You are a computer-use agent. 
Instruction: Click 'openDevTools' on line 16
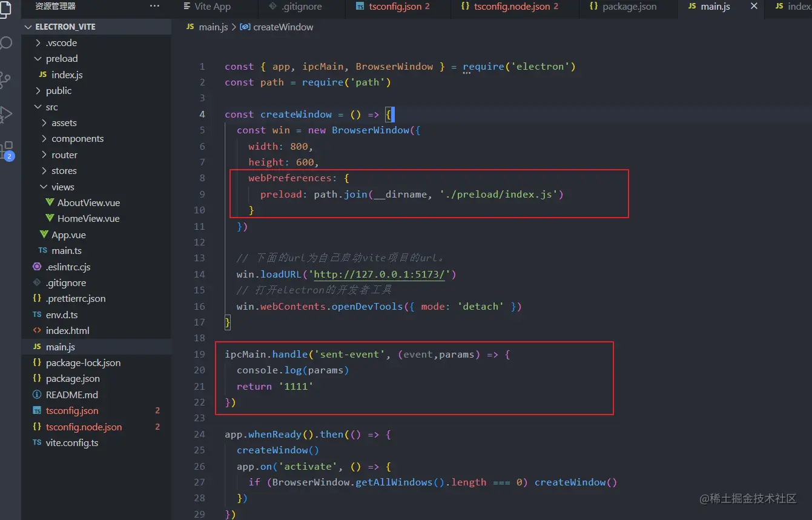coord(367,307)
